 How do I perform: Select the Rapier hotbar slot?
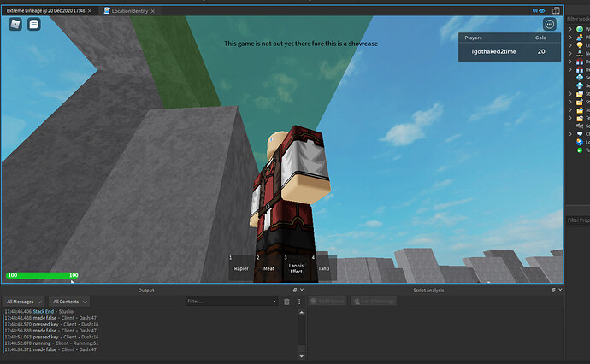[x=241, y=267]
